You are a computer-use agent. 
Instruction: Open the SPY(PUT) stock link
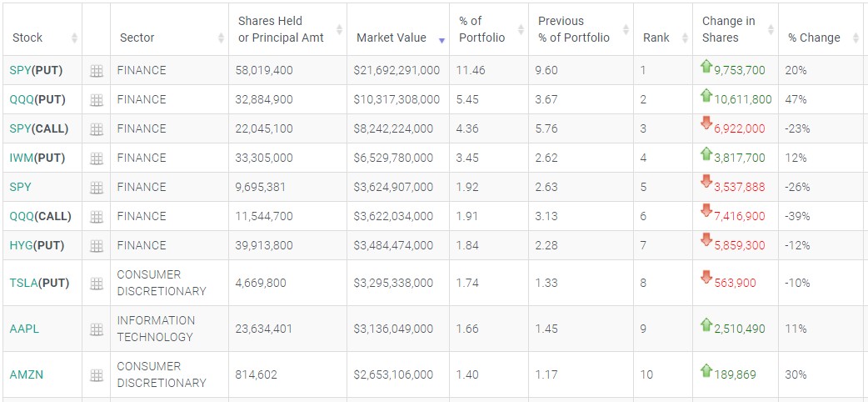tap(36, 70)
